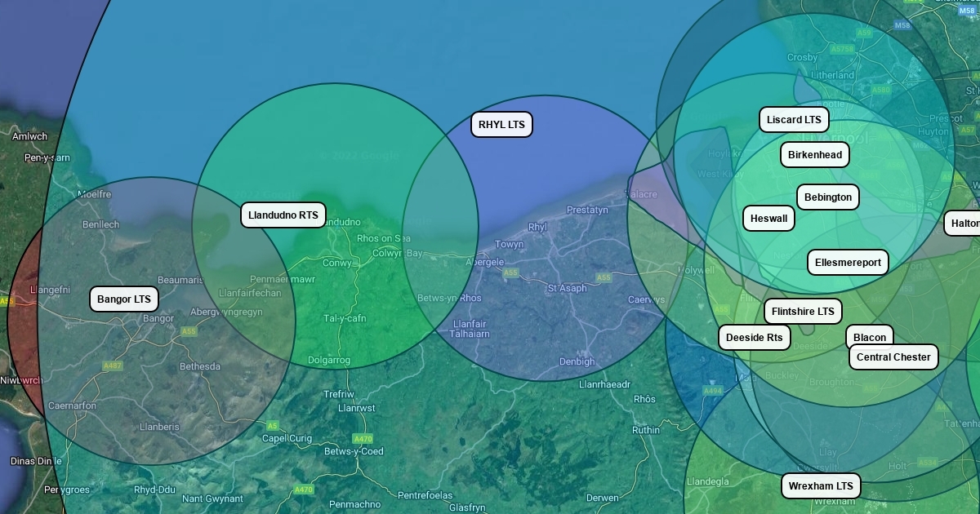Click the Ruthin town name on map
Image resolution: width=980 pixels, height=514 pixels.
pyautogui.click(x=645, y=430)
